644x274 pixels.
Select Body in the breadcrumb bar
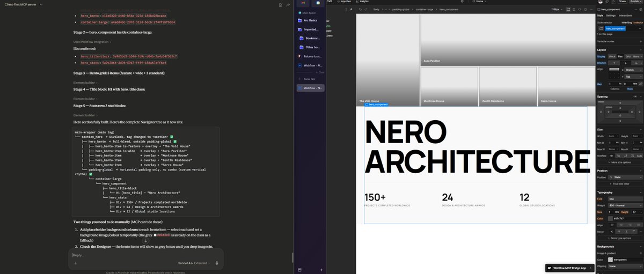[376, 10]
